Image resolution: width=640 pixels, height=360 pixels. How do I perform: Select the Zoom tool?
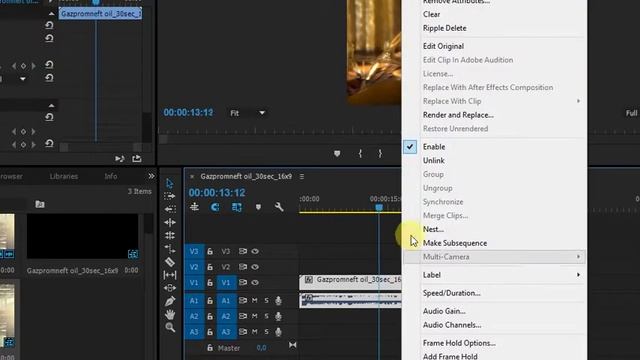170,327
